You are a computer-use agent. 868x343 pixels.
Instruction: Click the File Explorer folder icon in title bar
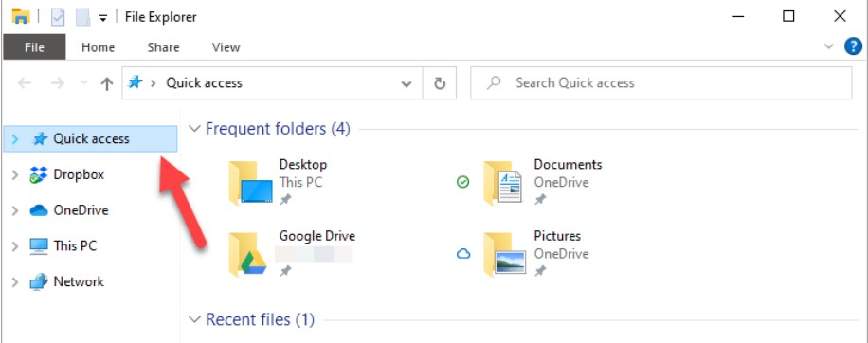(x=21, y=17)
